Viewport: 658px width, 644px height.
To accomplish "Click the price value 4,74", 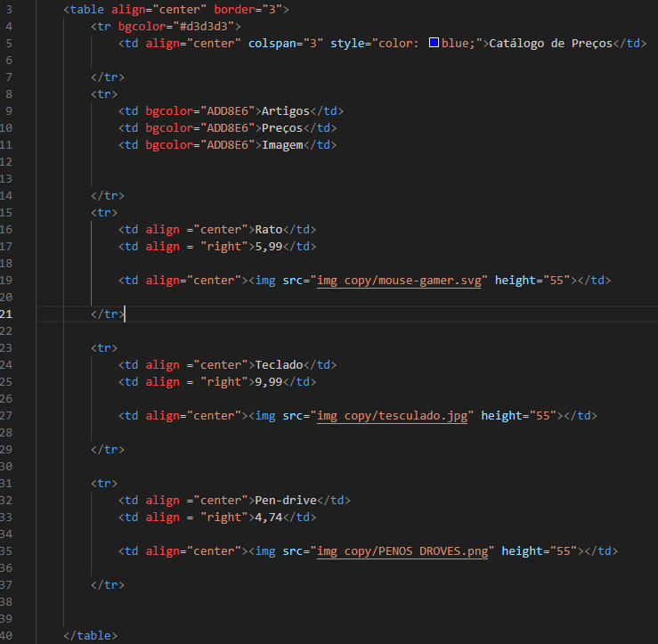I will 268,518.
